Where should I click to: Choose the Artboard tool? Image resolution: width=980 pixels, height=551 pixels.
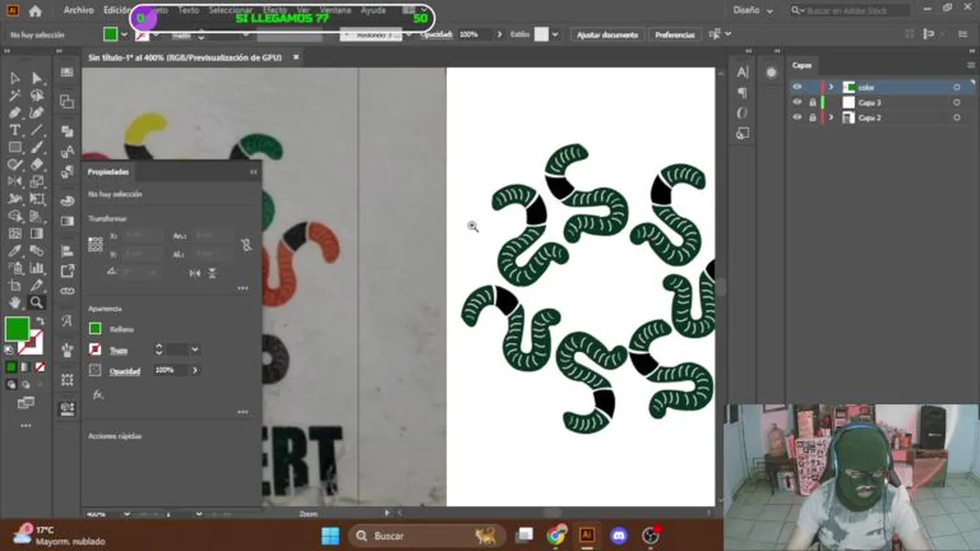coord(15,285)
